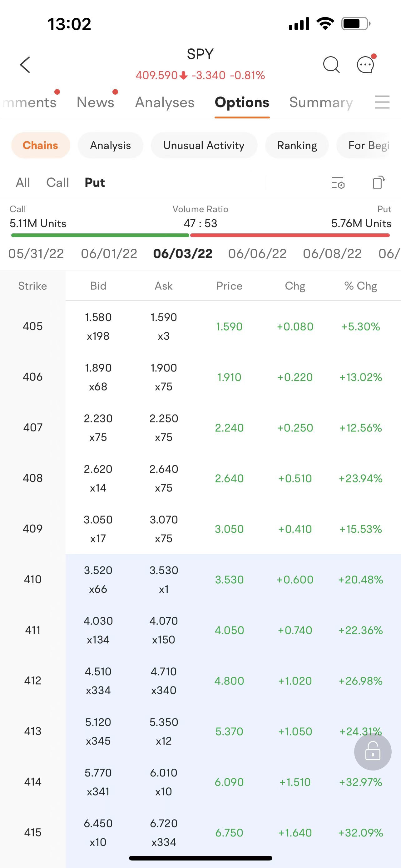This screenshot has width=401, height=868.
Task: Choose the 05/31/22 expiration date
Action: tap(36, 254)
